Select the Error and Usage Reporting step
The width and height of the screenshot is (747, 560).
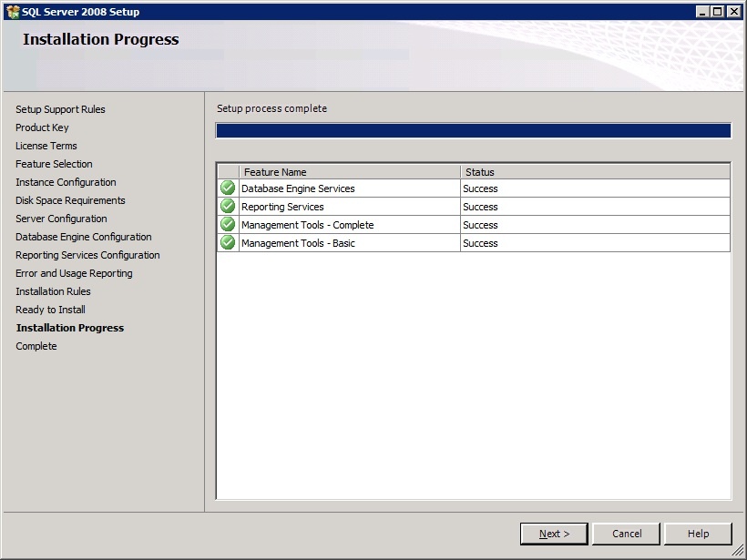click(x=75, y=273)
